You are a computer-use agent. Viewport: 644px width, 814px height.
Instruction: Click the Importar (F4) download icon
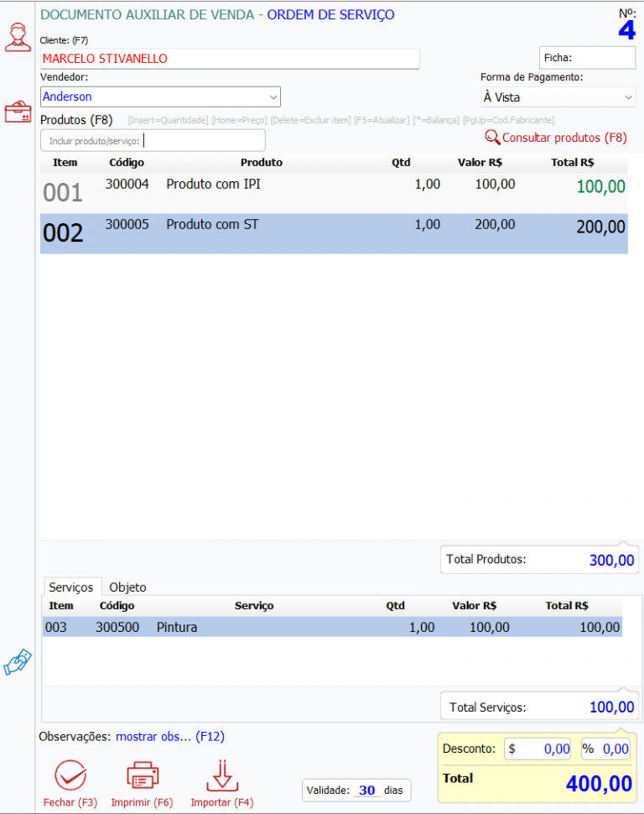(x=221, y=776)
